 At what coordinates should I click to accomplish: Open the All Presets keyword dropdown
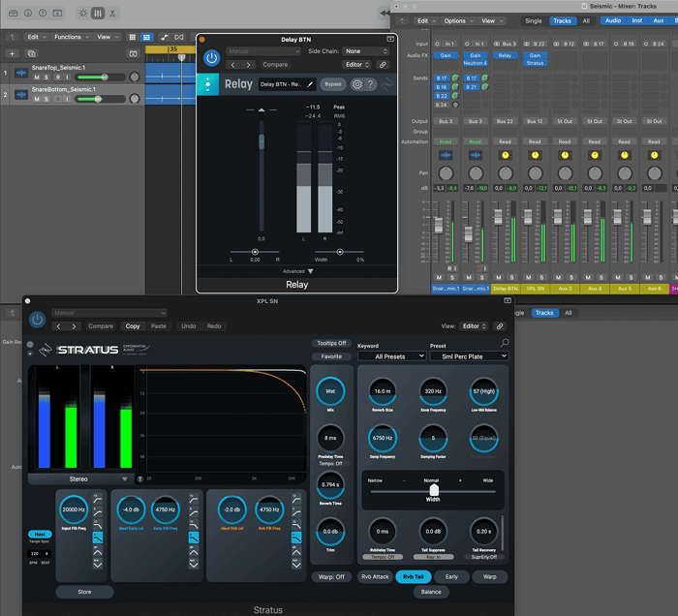(x=391, y=356)
